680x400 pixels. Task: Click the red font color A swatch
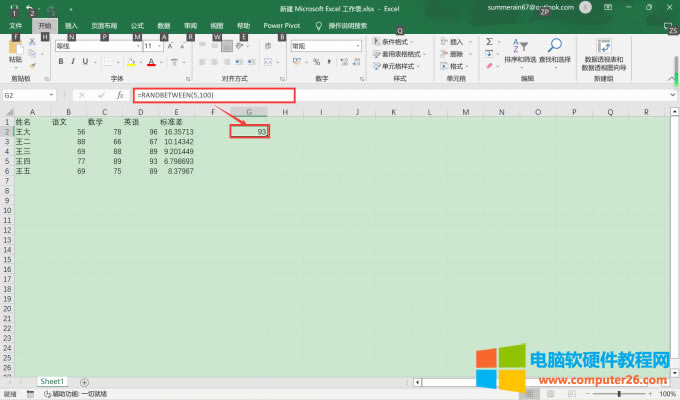tap(150, 61)
